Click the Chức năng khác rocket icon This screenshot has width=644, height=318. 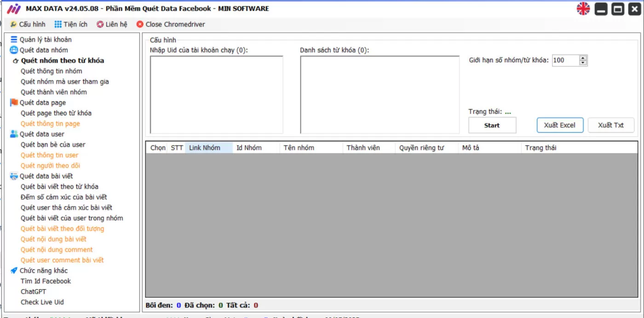[x=14, y=271]
